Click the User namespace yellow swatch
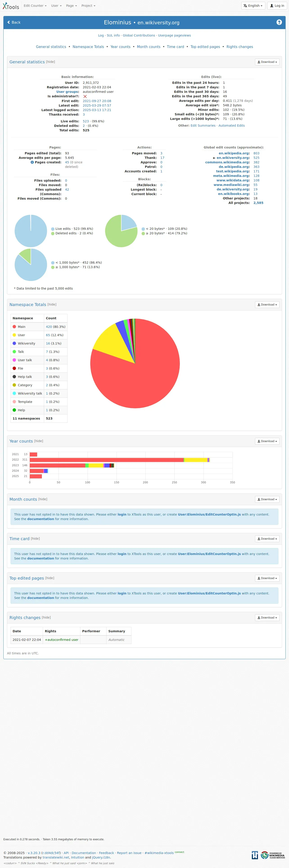Image resolution: width=289 pixels, height=868 pixels. [14, 335]
